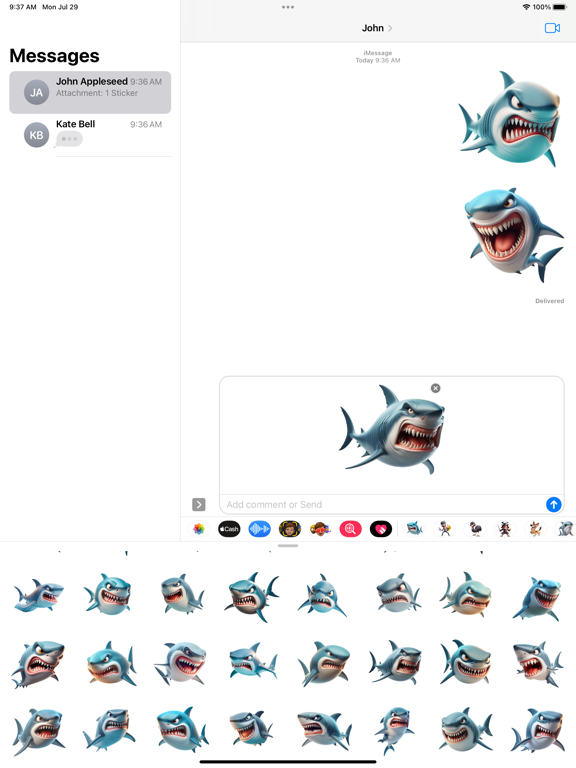The height and width of the screenshot is (768, 576).
Task: Open the Photos app in the app strip
Action: [199, 529]
